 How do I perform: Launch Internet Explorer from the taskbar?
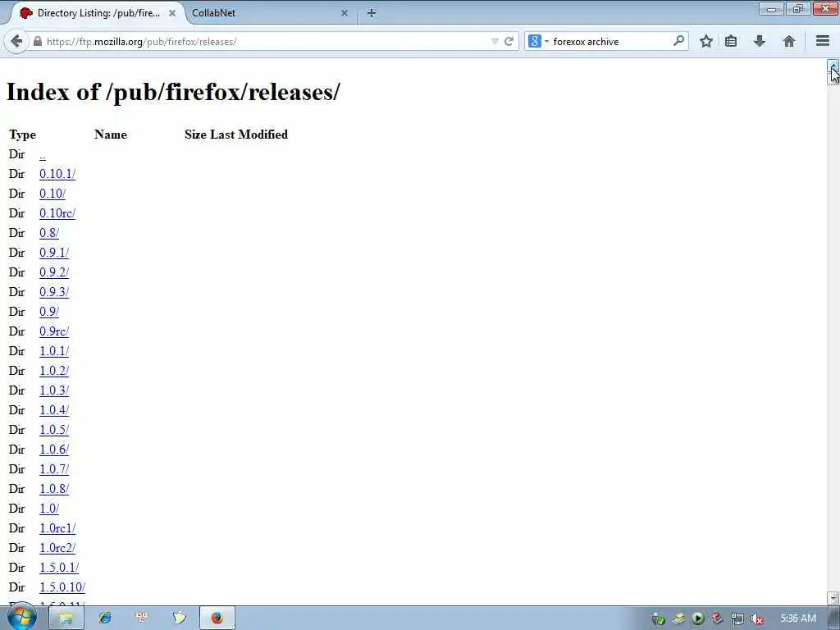pos(104,619)
